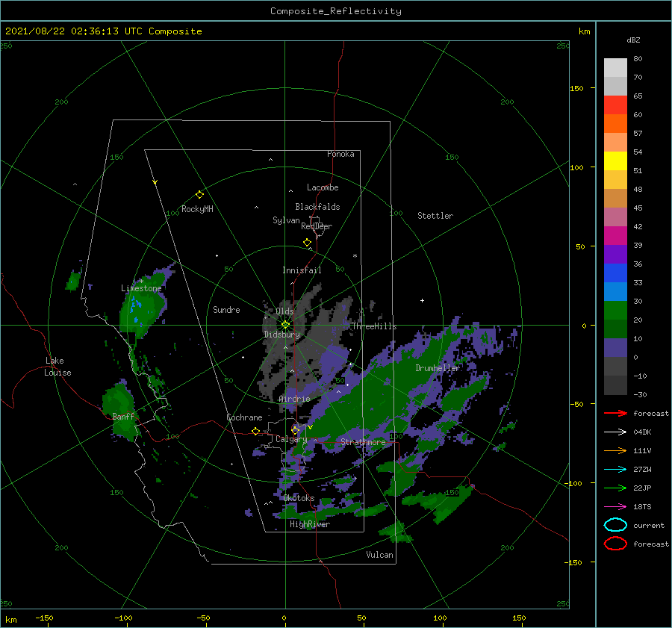Click the Vulcan town label
The width and height of the screenshot is (672, 628).
pos(380,555)
